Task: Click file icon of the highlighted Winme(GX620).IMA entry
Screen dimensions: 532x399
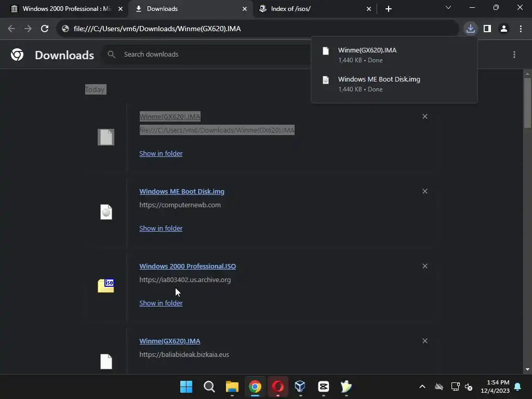Action: (x=106, y=137)
